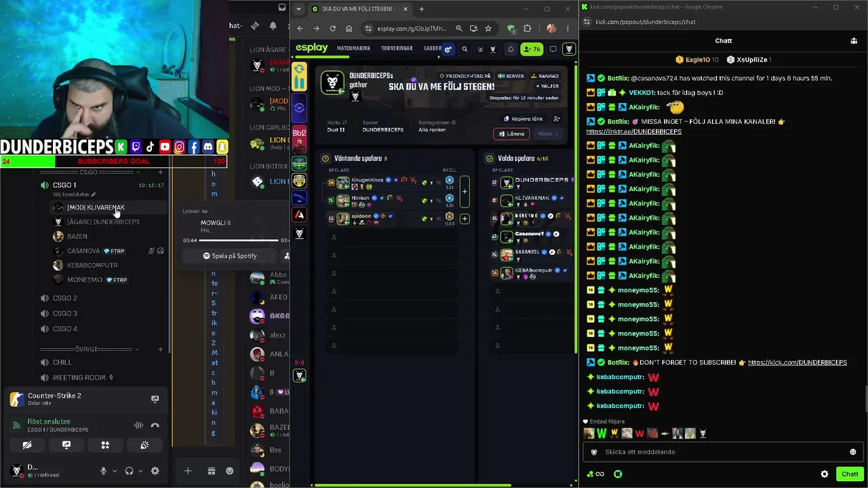Image resolution: width=868 pixels, height=488 pixels.
Task: Bookmark the esplay page with the star
Action: 488,28
